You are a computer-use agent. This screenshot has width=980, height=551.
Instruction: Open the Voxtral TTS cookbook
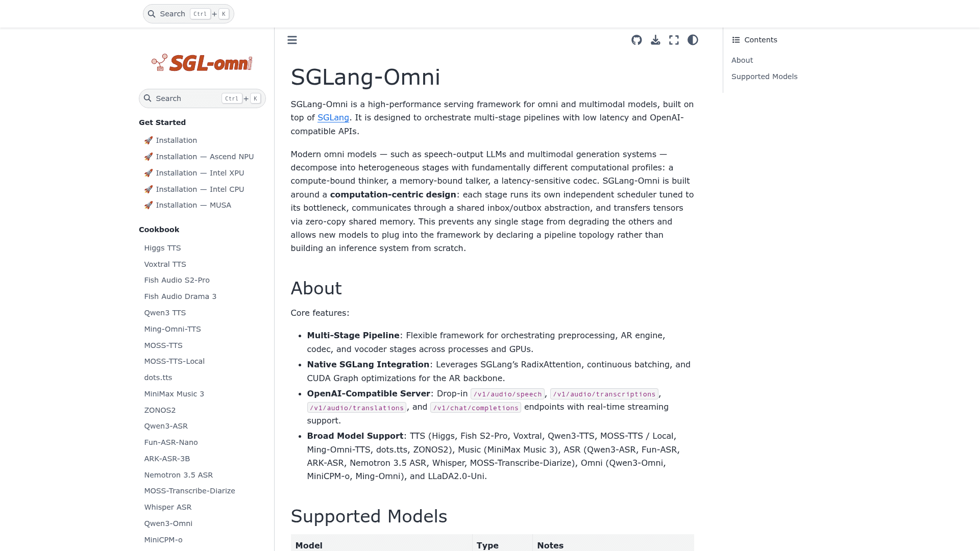coord(165,264)
